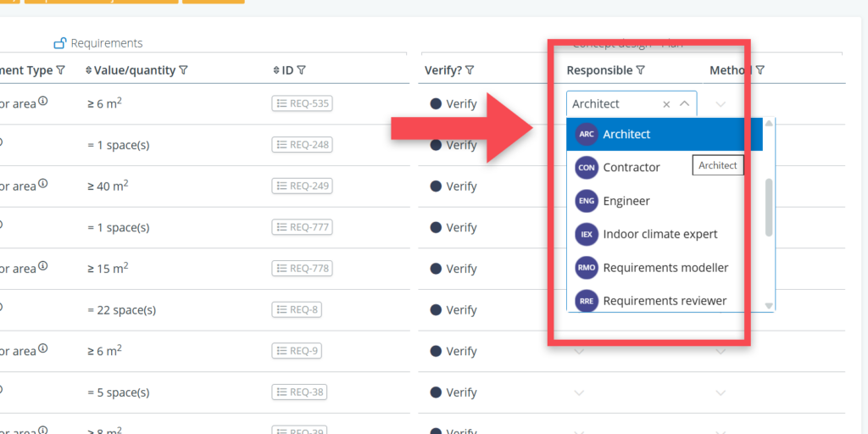Click the Responsible column filter icon
The width and height of the screenshot is (868, 434).
click(x=641, y=71)
